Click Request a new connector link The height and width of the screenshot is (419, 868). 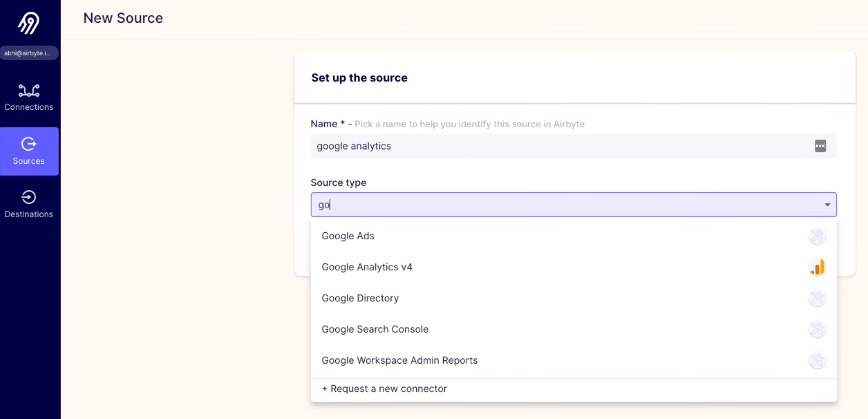pyautogui.click(x=384, y=389)
